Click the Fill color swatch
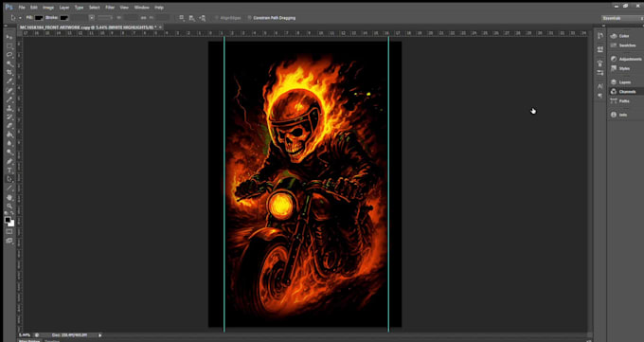 [39, 18]
